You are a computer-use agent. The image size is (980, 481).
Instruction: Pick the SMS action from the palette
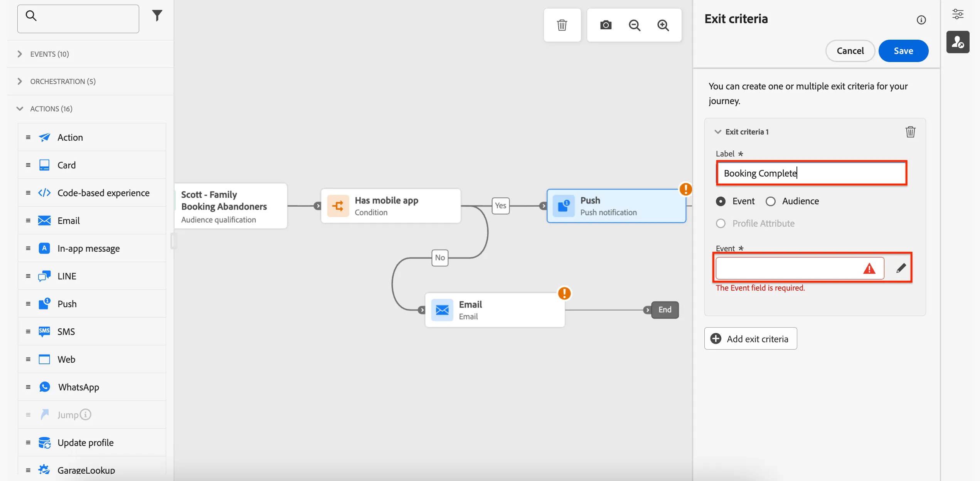pyautogui.click(x=92, y=331)
